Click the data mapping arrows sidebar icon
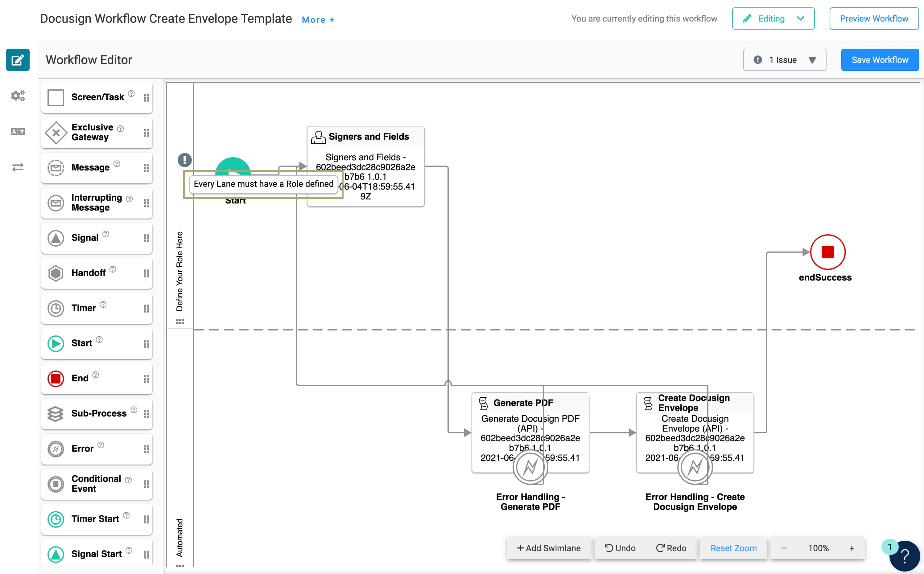 click(x=18, y=167)
